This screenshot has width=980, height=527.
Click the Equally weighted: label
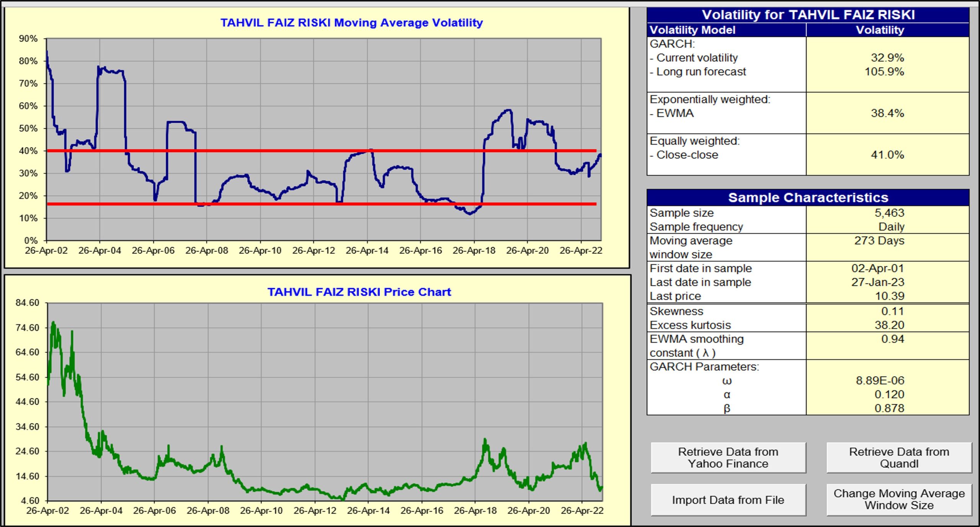coord(695,141)
